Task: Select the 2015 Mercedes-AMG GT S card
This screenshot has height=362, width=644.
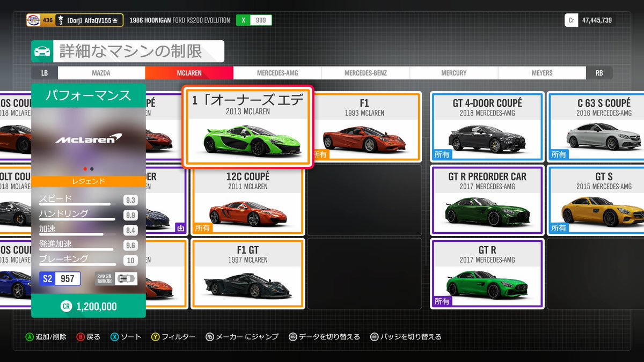Action: [596, 200]
